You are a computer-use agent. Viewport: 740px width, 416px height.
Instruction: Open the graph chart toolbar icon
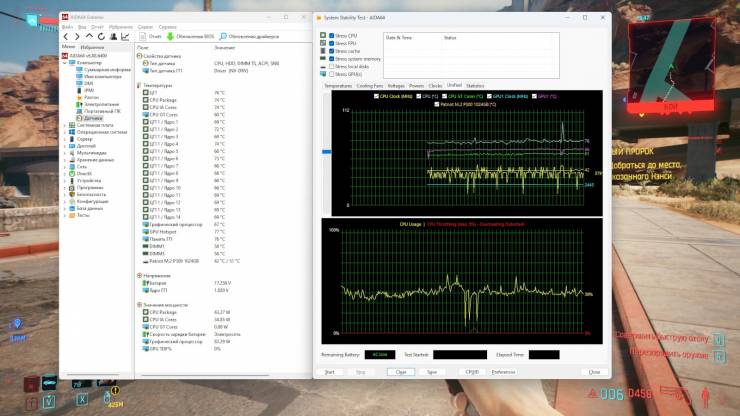coord(125,36)
